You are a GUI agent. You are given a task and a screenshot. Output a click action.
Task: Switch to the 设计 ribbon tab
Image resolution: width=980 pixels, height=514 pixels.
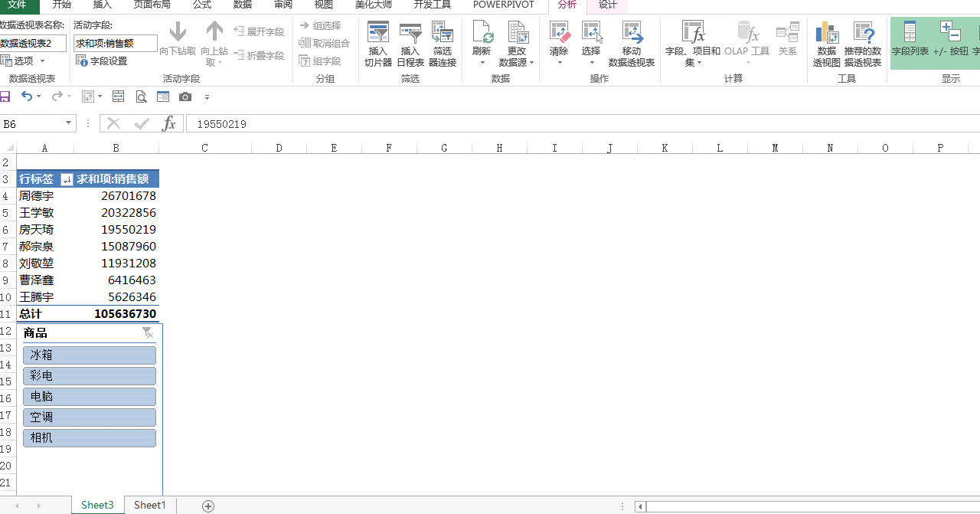(x=607, y=5)
